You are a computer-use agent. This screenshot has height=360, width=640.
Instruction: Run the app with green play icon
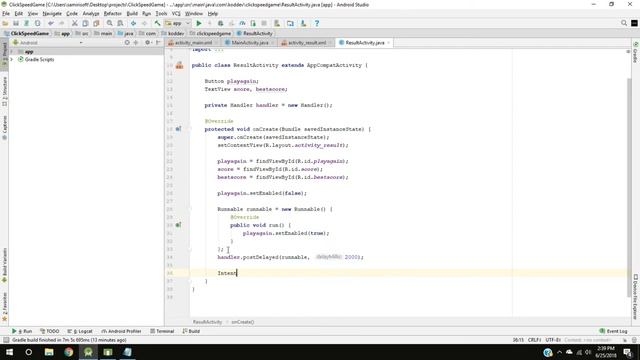pos(199,23)
